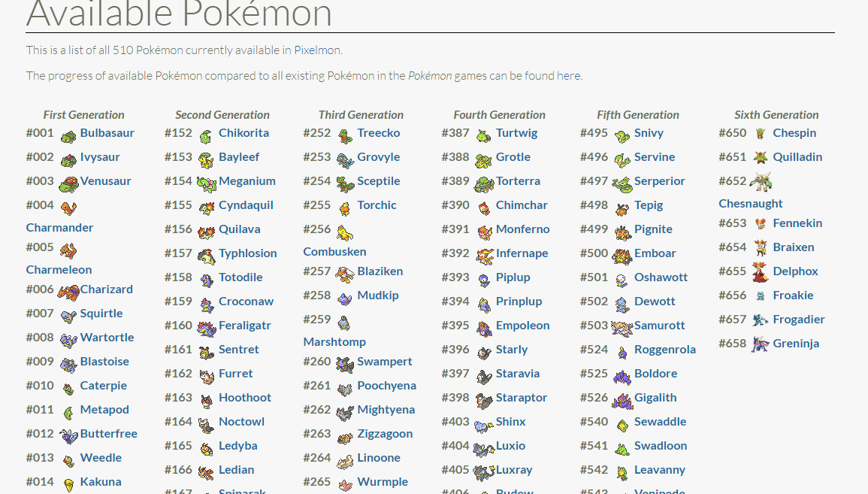The width and height of the screenshot is (868, 494).
Task: Open the Fennekin page link
Action: point(797,223)
